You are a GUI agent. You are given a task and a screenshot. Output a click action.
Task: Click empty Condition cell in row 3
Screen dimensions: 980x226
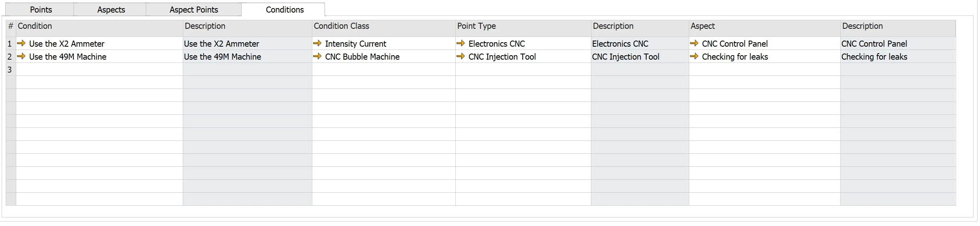(x=100, y=69)
